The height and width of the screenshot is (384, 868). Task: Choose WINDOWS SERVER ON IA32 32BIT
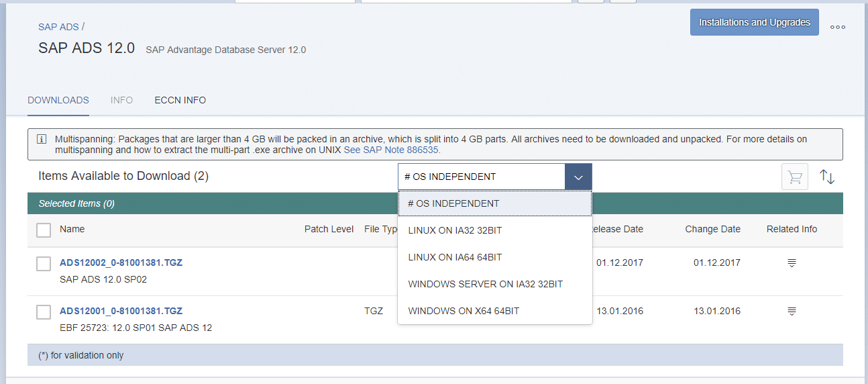(495, 284)
